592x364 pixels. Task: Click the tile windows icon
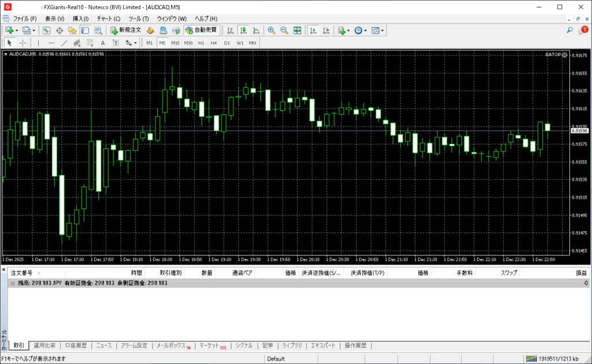click(x=297, y=30)
